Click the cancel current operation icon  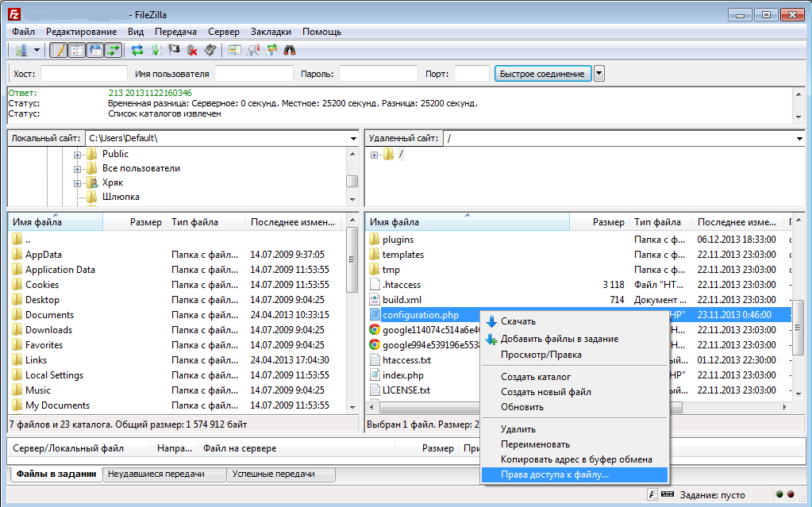point(174,50)
